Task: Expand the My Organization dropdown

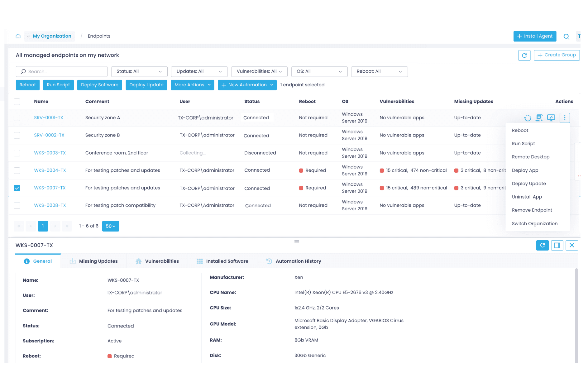Action: coord(50,36)
